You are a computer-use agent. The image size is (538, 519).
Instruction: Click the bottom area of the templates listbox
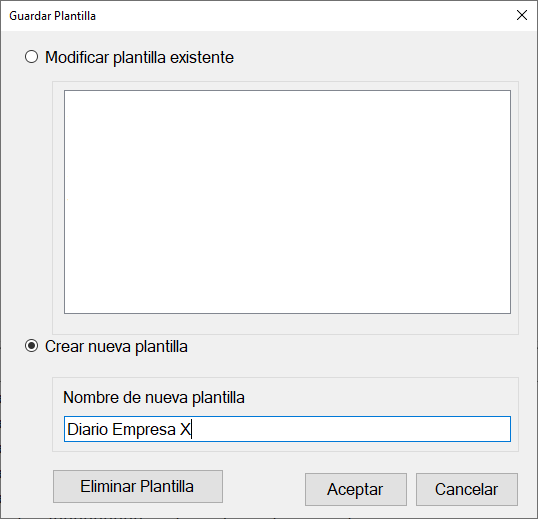(287, 302)
